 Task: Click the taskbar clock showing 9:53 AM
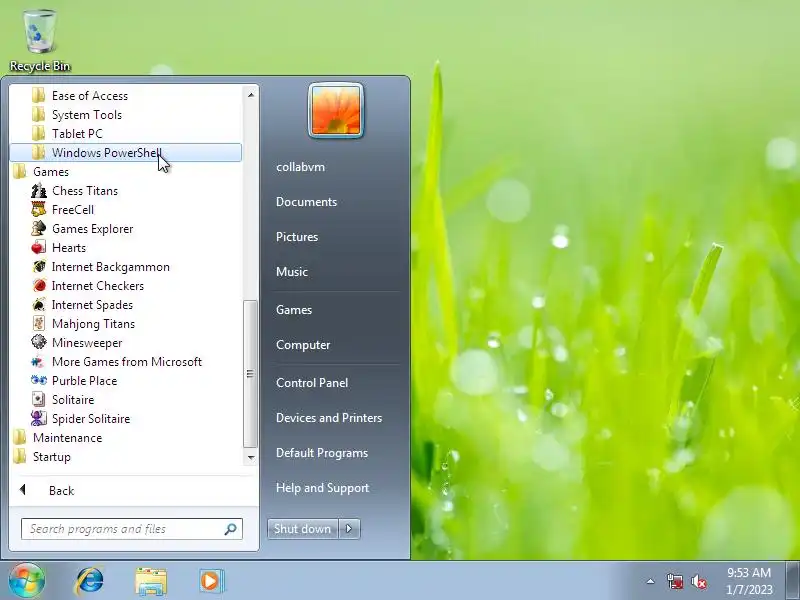pos(749,581)
